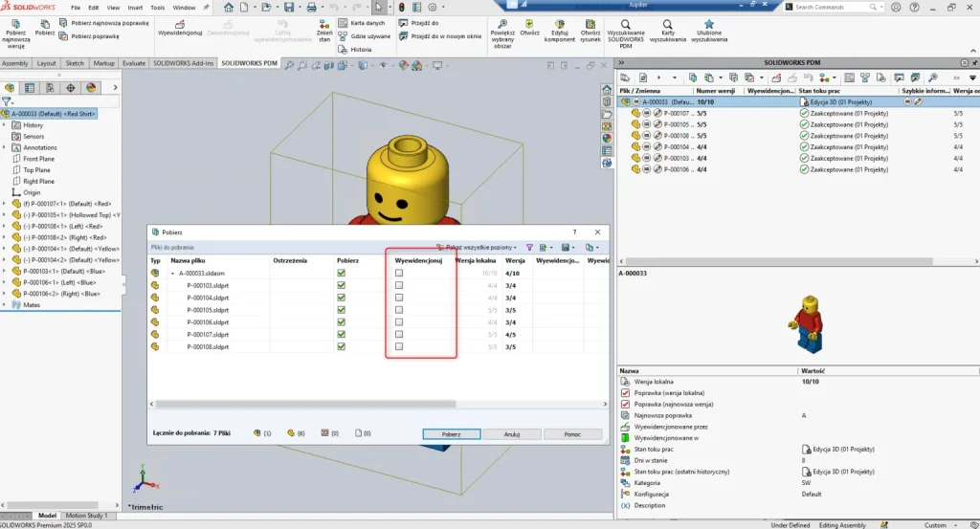The image size is (980, 529).
Task: Click horizontal scrollbar in Pobierz dialog
Action: pyautogui.click(x=305, y=404)
